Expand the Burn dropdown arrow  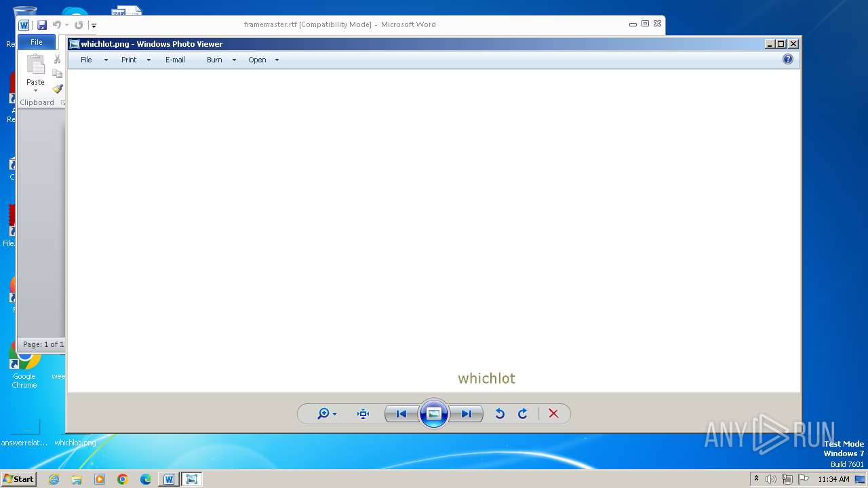pos(234,60)
